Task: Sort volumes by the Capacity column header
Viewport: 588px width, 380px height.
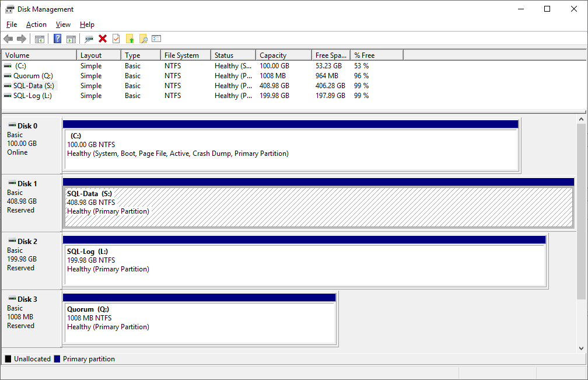Action: pyautogui.click(x=283, y=54)
